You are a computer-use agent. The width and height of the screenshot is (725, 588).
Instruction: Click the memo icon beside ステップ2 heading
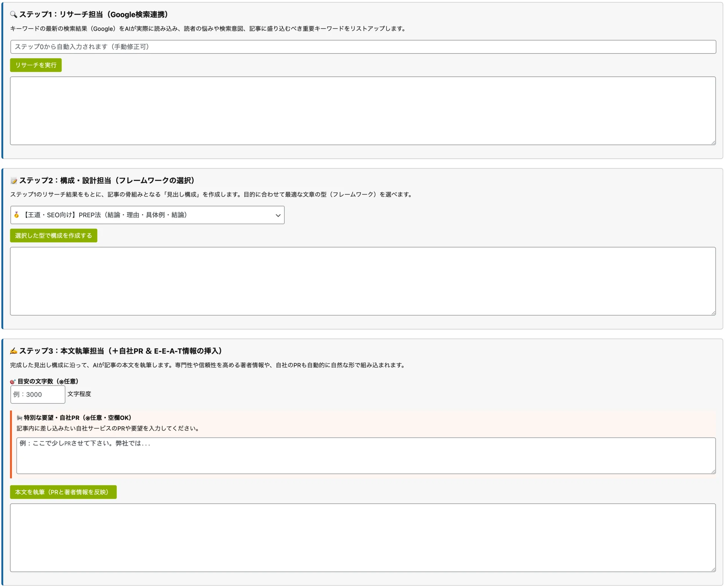pos(14,181)
